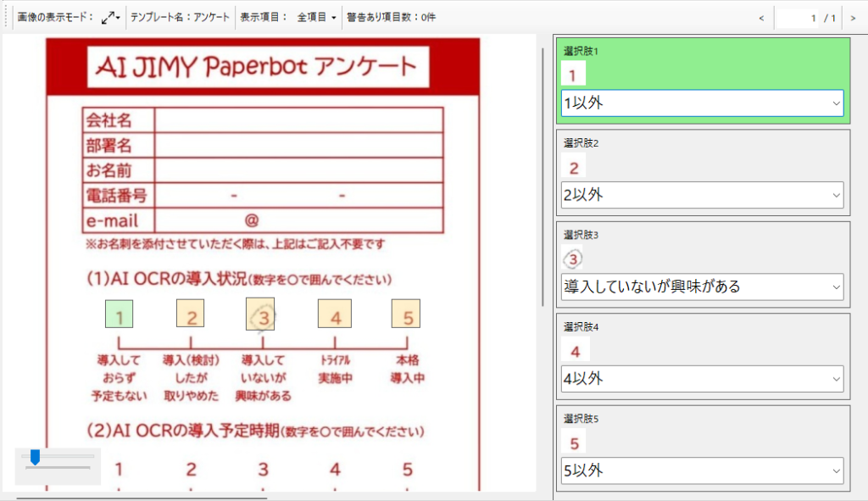
Task: Select green region 1 on the survey
Action: coord(119,314)
